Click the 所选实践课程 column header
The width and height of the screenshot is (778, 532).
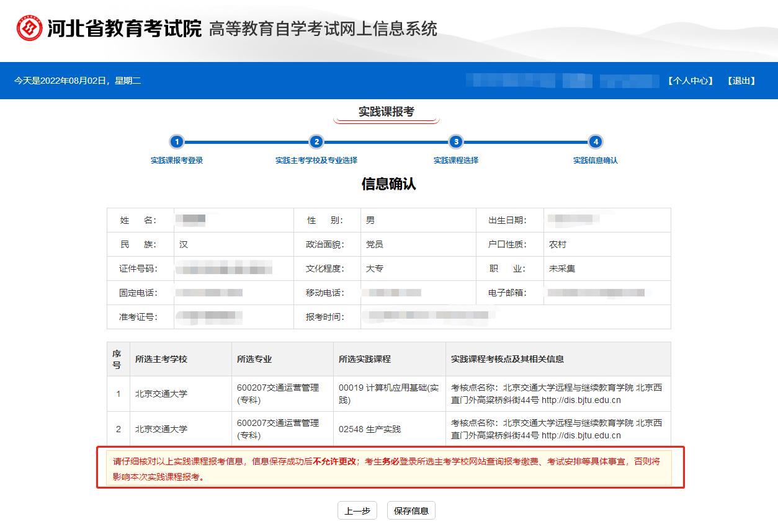point(389,359)
